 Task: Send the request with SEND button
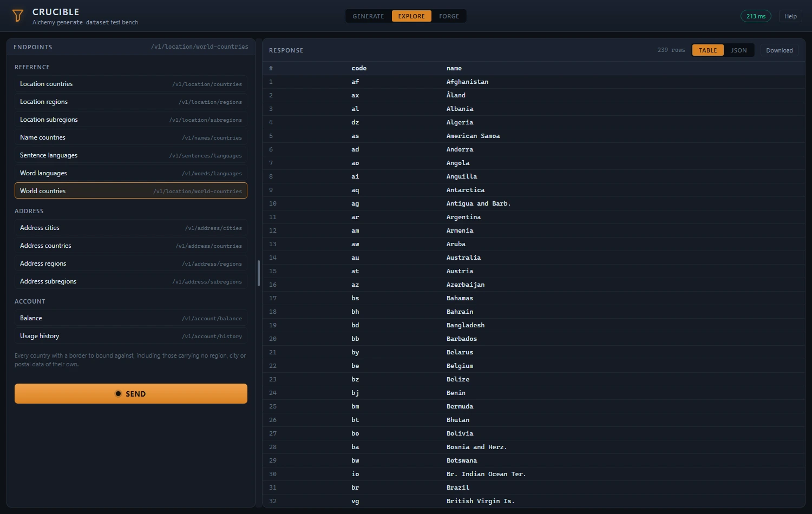[131, 394]
